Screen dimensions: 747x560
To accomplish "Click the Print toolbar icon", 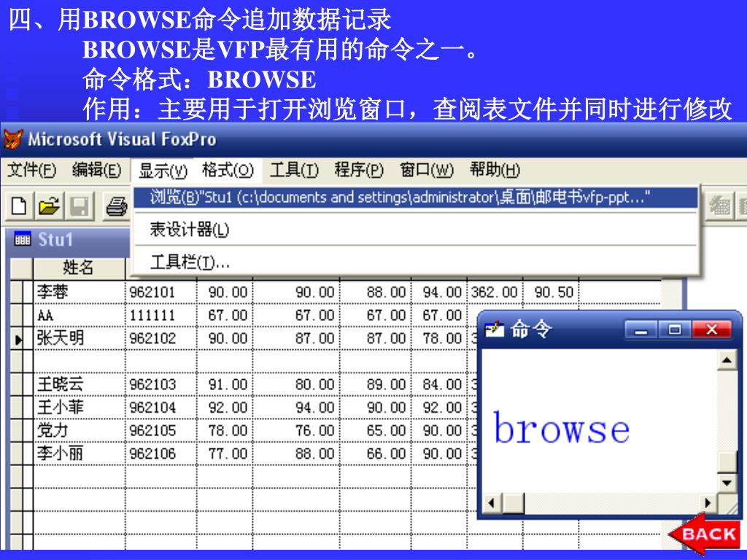I will pyautogui.click(x=116, y=206).
